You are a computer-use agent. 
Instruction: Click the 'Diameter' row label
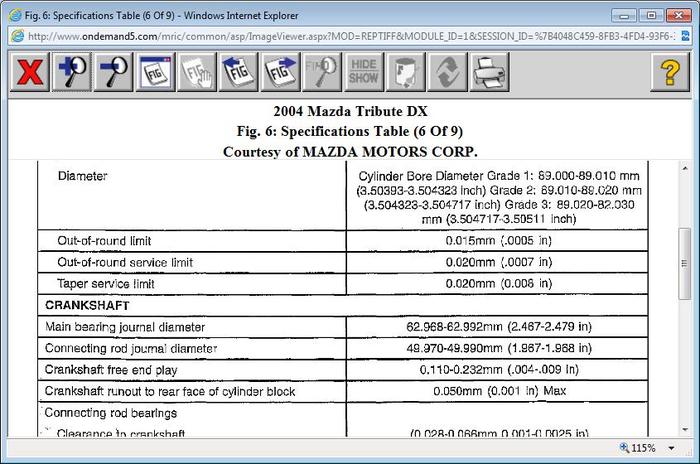(83, 176)
